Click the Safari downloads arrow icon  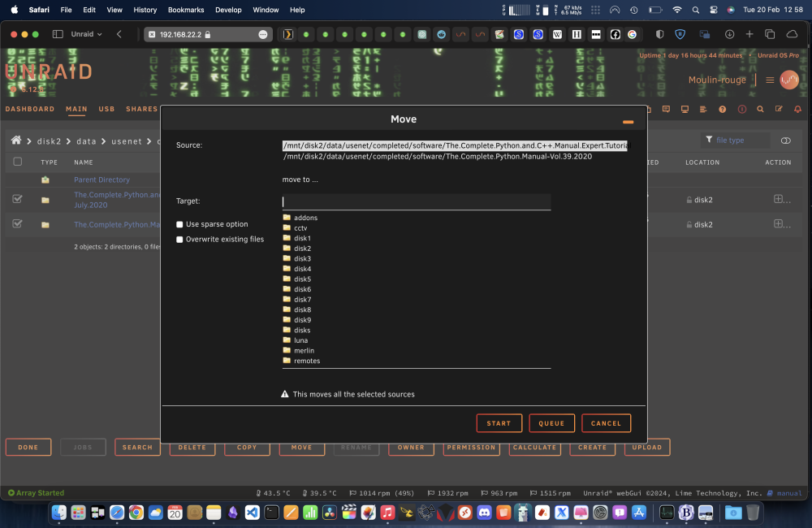729,34
